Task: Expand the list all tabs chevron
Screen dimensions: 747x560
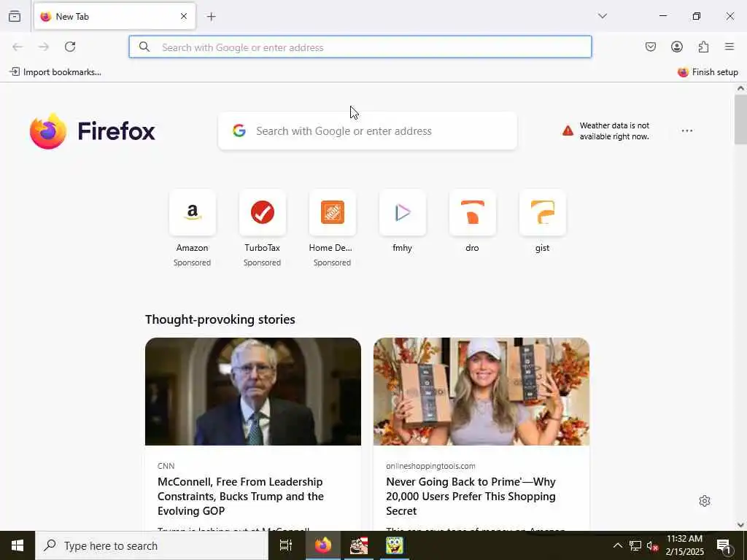Action: click(603, 16)
